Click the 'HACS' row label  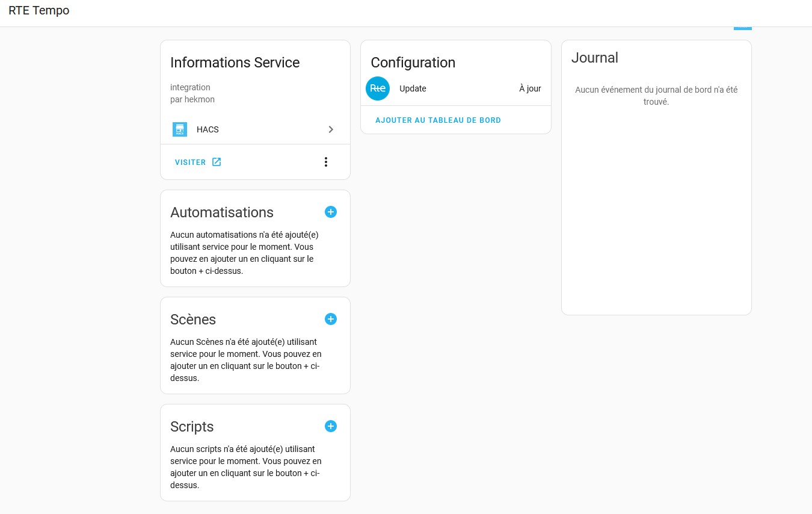click(x=208, y=129)
